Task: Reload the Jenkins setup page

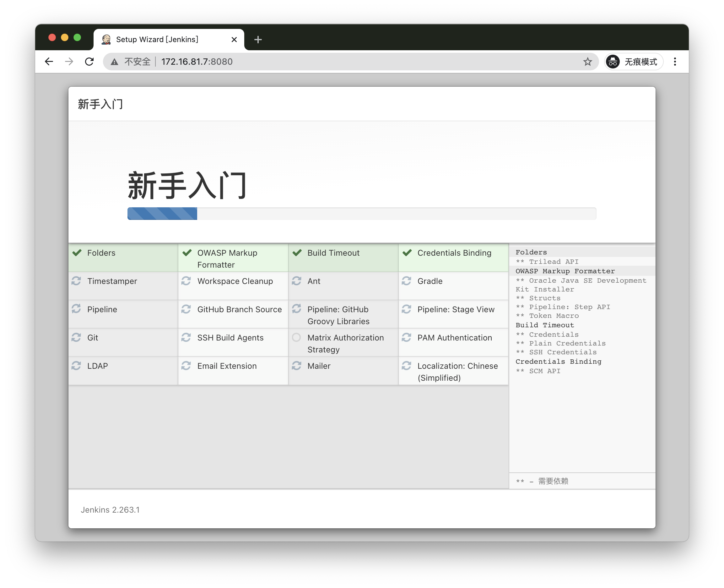Action: [x=89, y=61]
